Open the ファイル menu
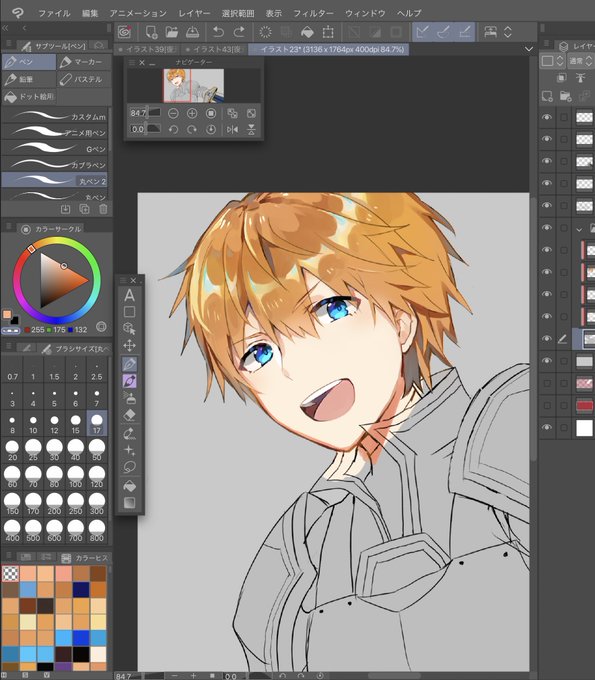595x680 pixels. 54,13
